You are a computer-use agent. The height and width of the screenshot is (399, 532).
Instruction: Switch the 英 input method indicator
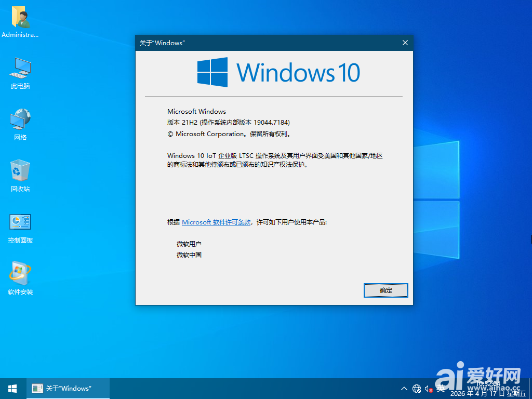point(441,389)
